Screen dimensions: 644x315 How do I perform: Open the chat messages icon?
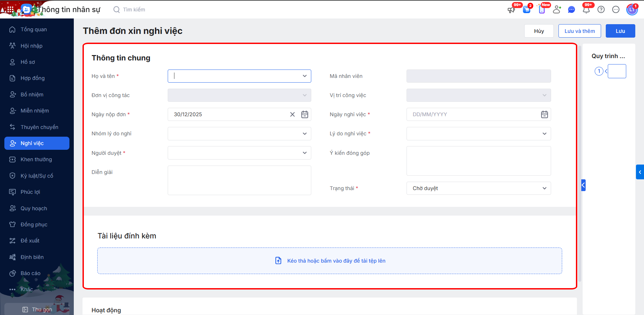pos(571,10)
